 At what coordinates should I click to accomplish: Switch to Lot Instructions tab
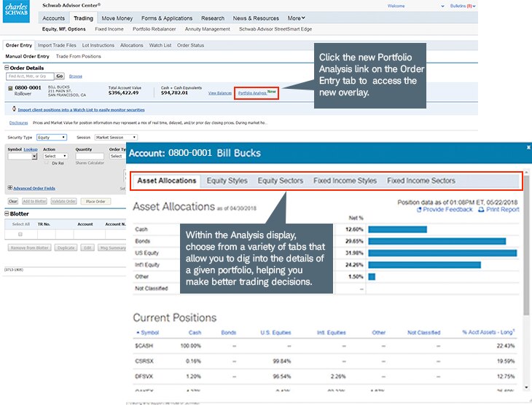coord(98,45)
